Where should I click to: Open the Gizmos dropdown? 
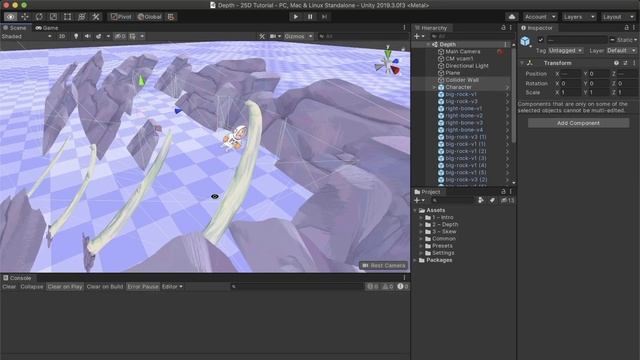click(298, 36)
